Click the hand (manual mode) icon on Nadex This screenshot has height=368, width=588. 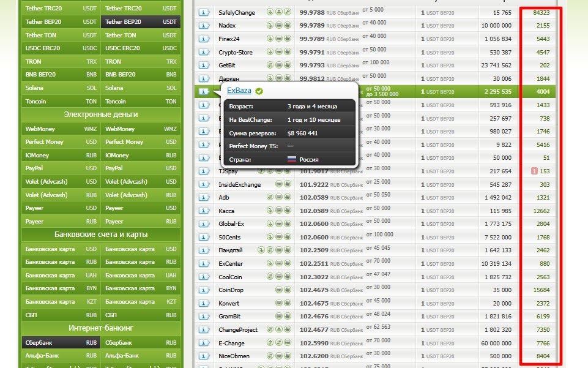click(288, 25)
